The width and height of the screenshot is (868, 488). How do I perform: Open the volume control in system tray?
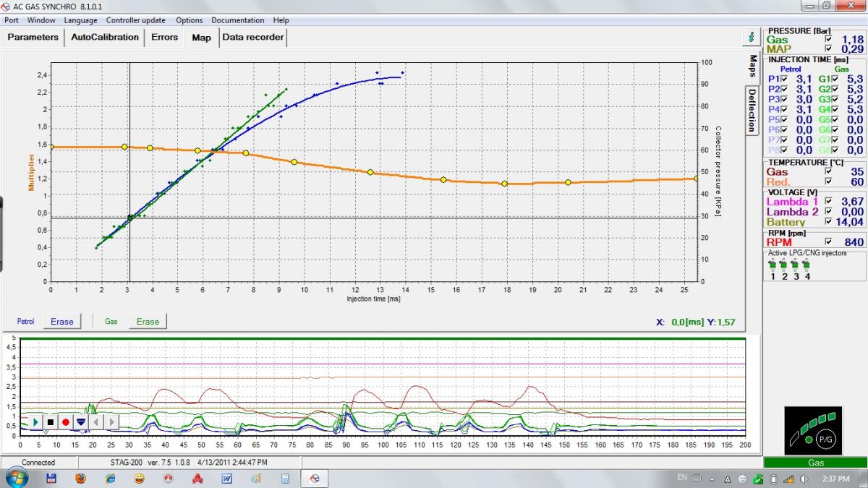[x=803, y=479]
